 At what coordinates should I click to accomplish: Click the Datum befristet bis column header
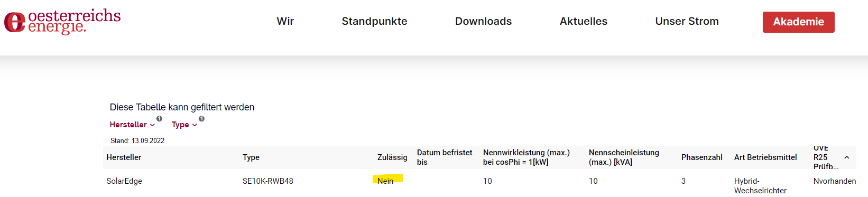tap(445, 157)
